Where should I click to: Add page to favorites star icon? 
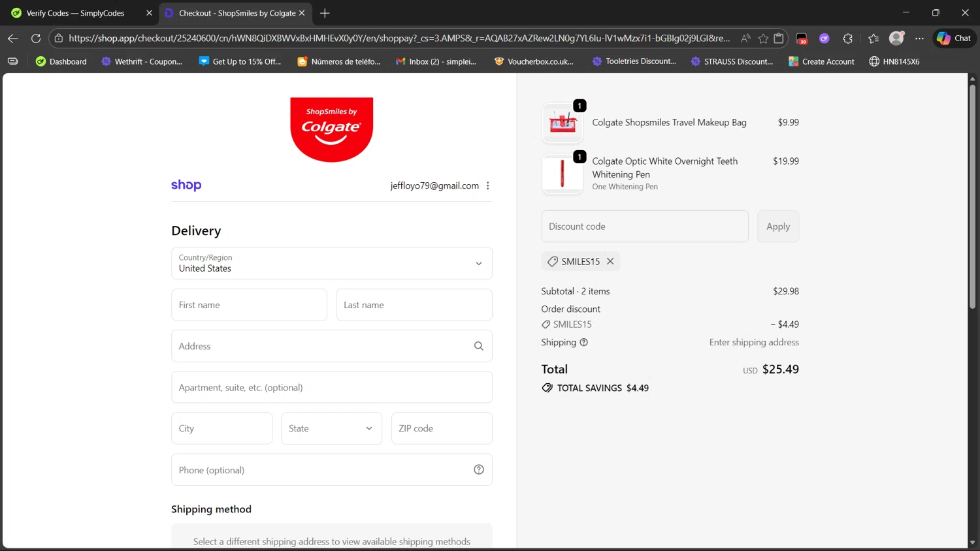pyautogui.click(x=763, y=39)
